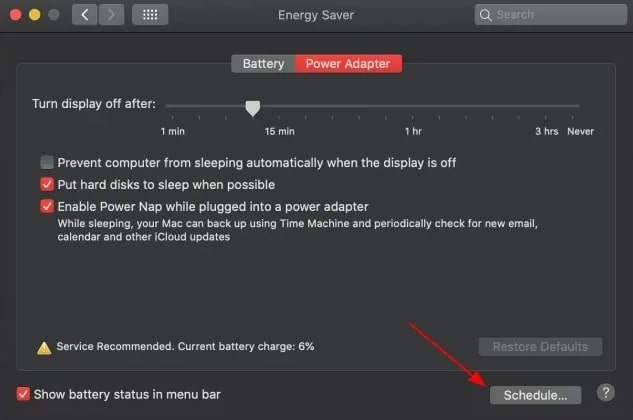This screenshot has width=633, height=420.
Task: Click the magnifying glass search icon
Action: click(x=486, y=15)
